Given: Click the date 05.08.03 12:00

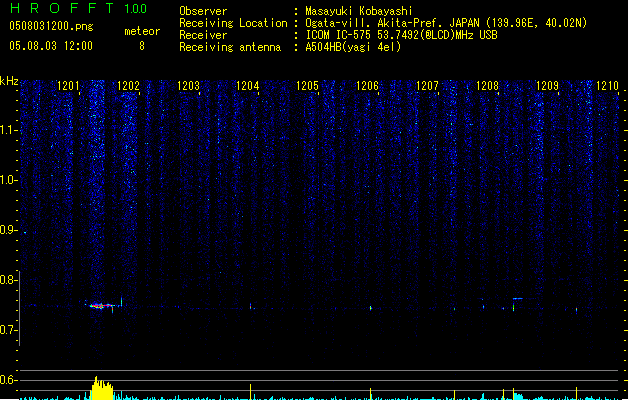Looking at the screenshot, I should (51, 46).
